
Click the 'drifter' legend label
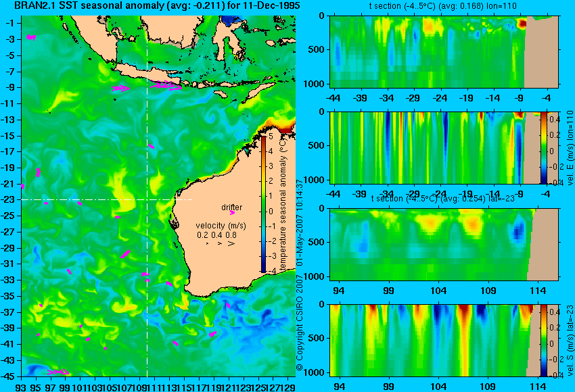pos(232,207)
